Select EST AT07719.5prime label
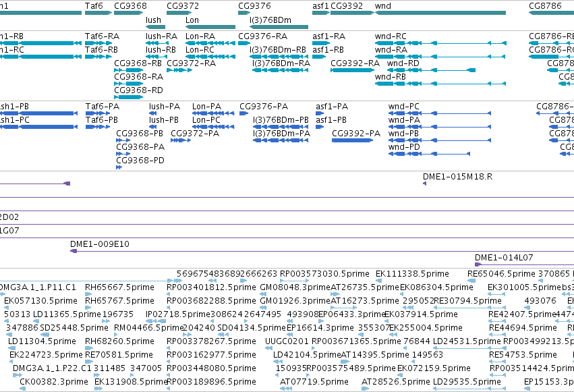This screenshot has height=392, width=574. click(314, 382)
